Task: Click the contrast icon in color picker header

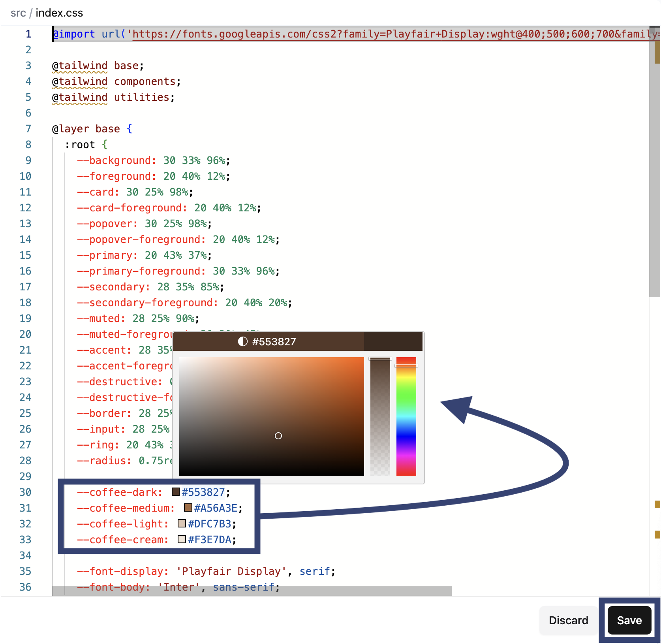Action: pos(242,342)
